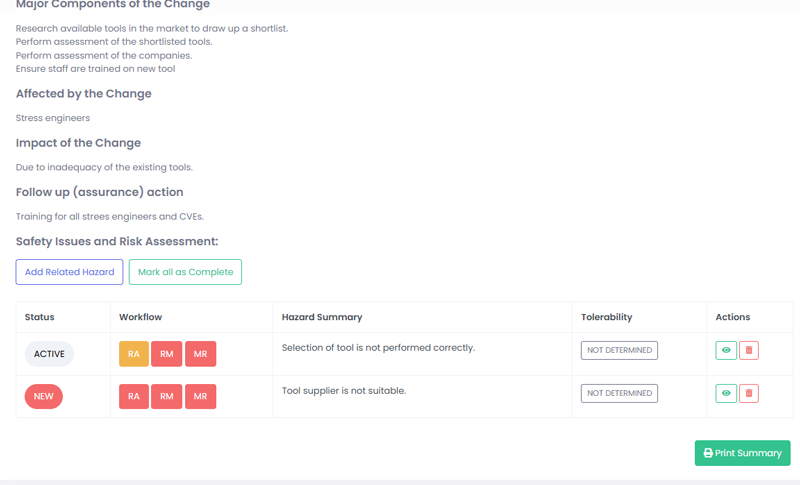Click the Workflow column header
Image resolution: width=800 pixels, height=485 pixels.
coord(140,317)
